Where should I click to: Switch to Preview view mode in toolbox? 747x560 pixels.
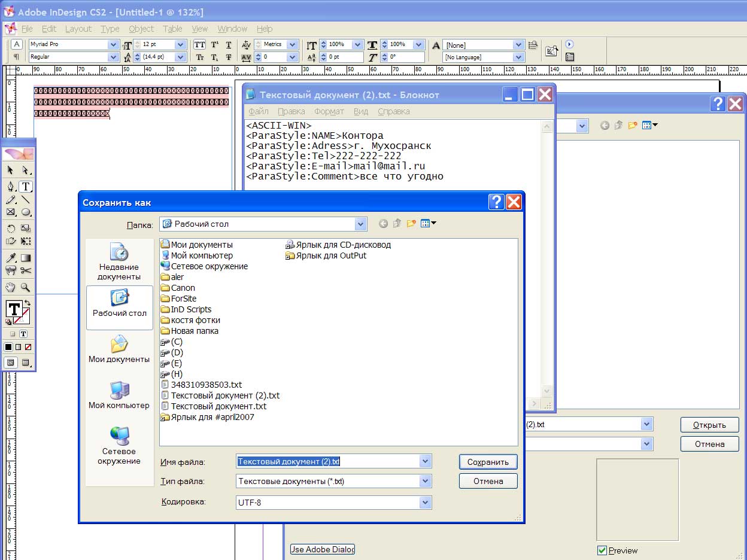(x=26, y=363)
